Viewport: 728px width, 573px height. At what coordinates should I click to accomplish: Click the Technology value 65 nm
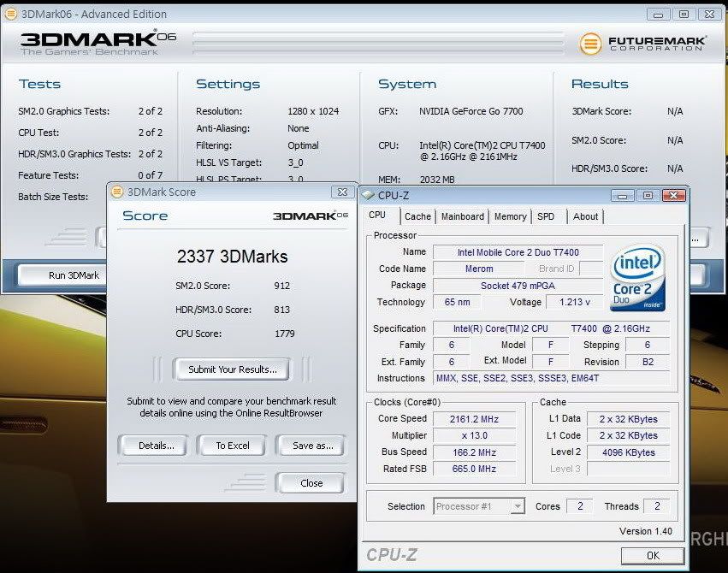(457, 302)
